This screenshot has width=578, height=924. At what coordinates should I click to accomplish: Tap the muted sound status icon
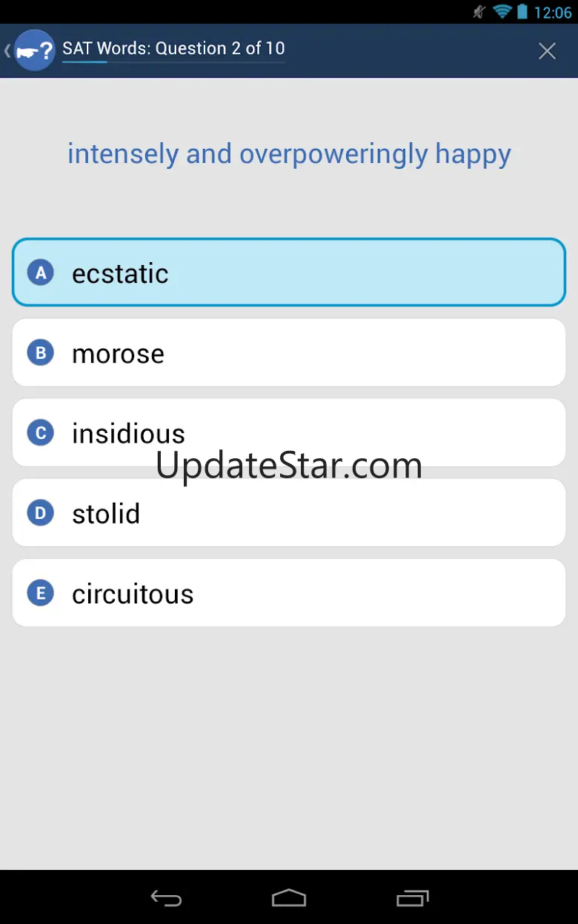[480, 12]
